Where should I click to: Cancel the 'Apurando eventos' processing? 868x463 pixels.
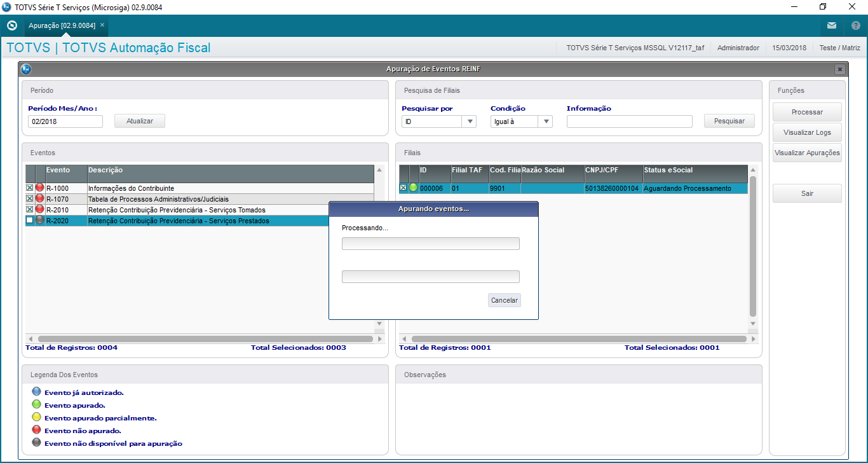[505, 300]
